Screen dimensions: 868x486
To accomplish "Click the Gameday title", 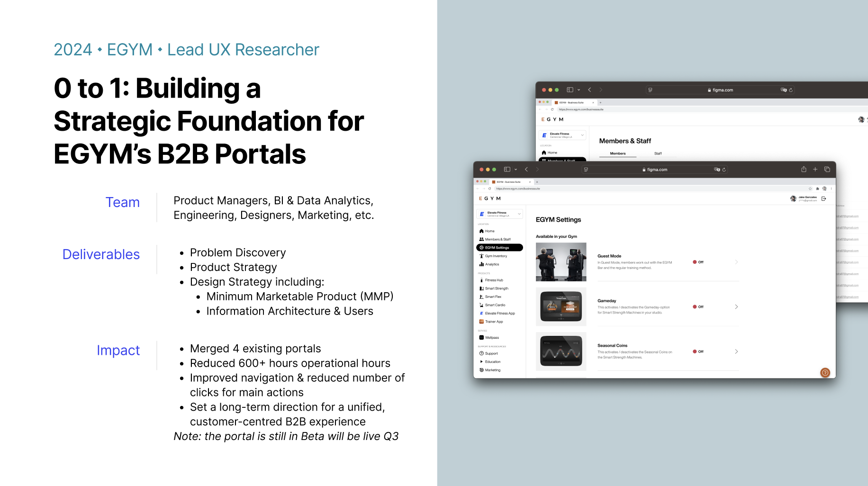I will pyautogui.click(x=607, y=301).
